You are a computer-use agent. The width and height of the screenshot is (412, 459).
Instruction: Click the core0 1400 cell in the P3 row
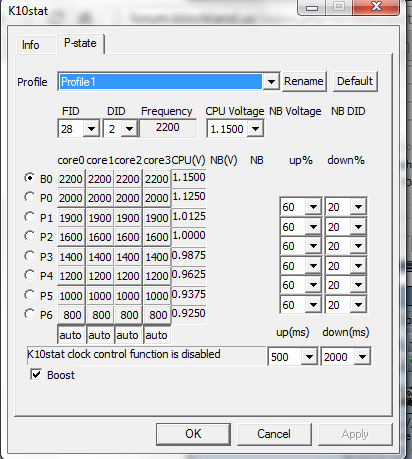coord(71,257)
